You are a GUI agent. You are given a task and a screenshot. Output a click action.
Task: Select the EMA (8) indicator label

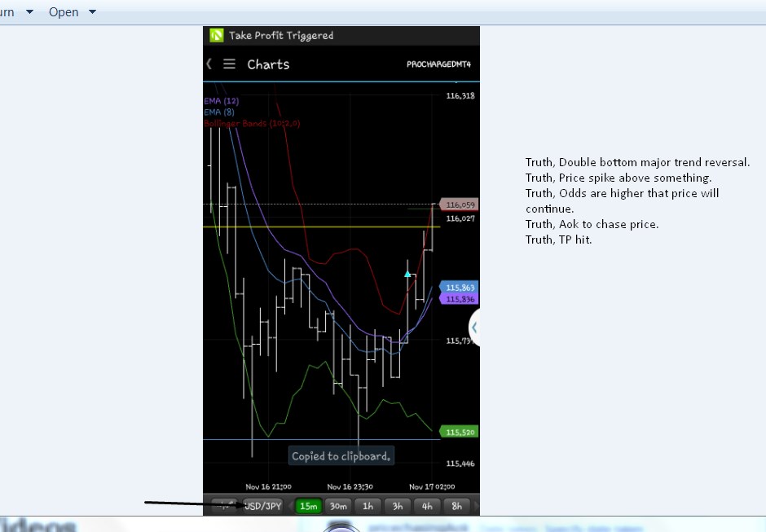(x=219, y=112)
